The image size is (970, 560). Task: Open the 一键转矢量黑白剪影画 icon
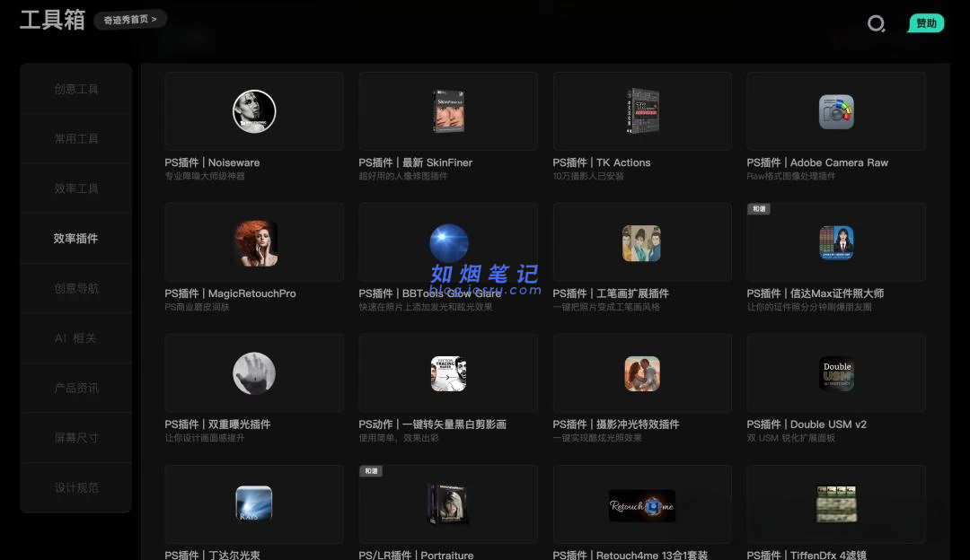[x=448, y=374]
